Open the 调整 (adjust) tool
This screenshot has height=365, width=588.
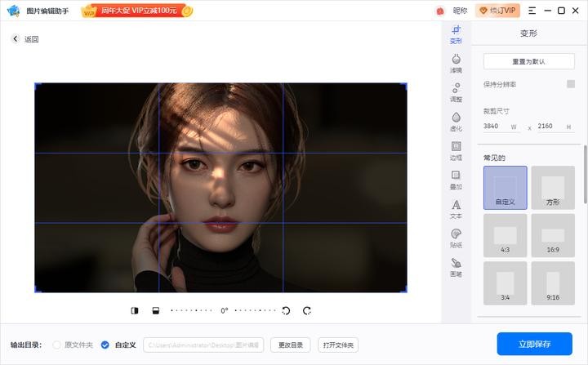pyautogui.click(x=456, y=92)
